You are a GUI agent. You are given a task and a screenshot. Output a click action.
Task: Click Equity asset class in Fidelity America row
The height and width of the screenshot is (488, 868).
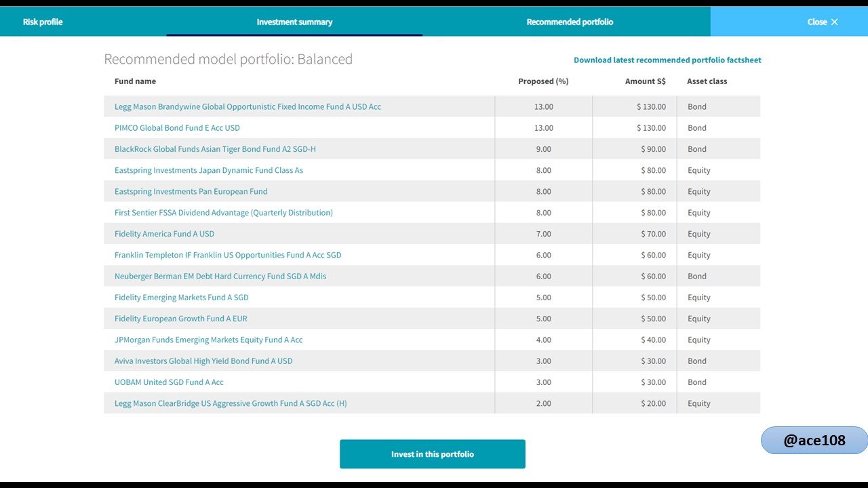click(698, 234)
